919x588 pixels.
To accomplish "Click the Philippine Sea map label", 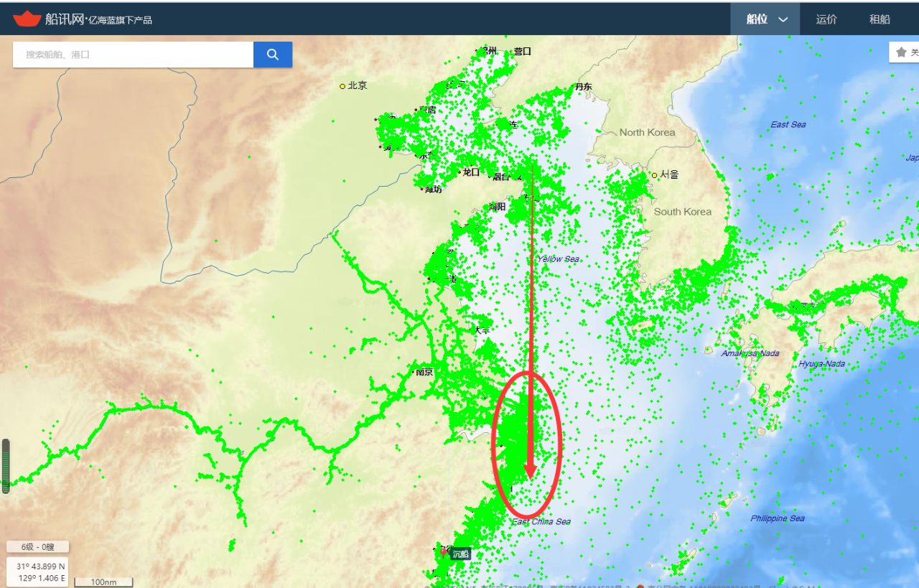I will click(x=778, y=518).
